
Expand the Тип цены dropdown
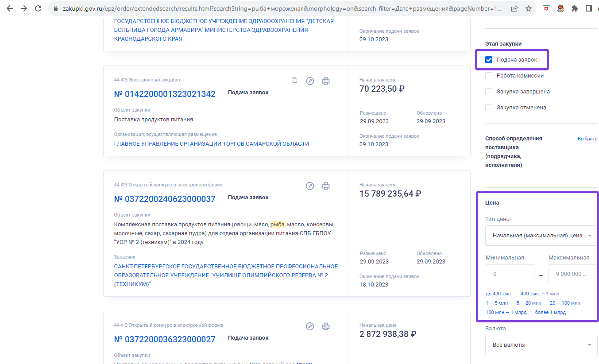pyautogui.click(x=542, y=236)
